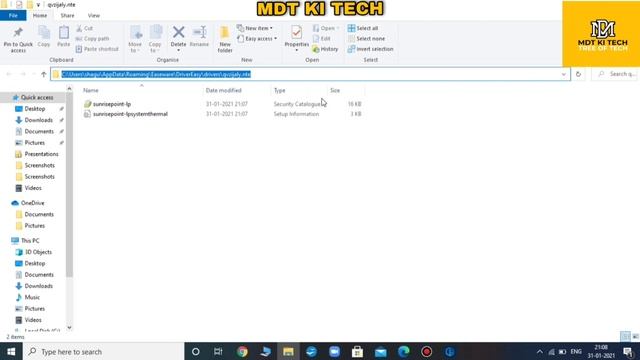Click the address bar path
The height and width of the screenshot is (360, 640).
coord(156,74)
